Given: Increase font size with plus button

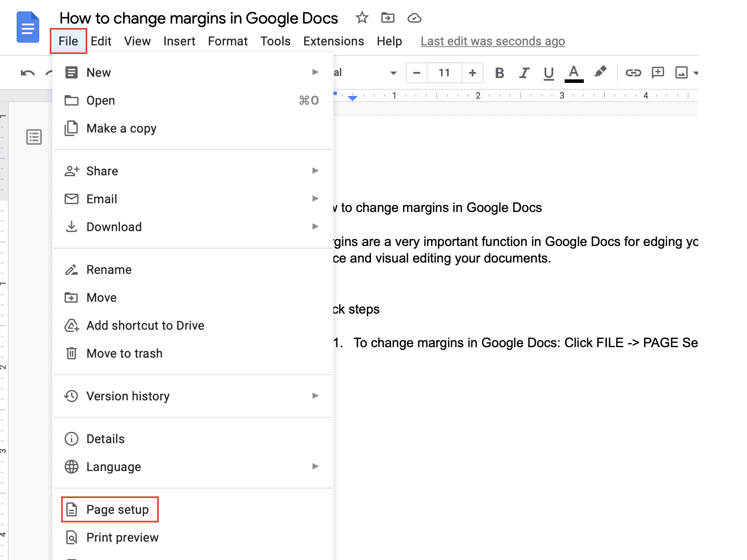Looking at the screenshot, I should 472,73.
